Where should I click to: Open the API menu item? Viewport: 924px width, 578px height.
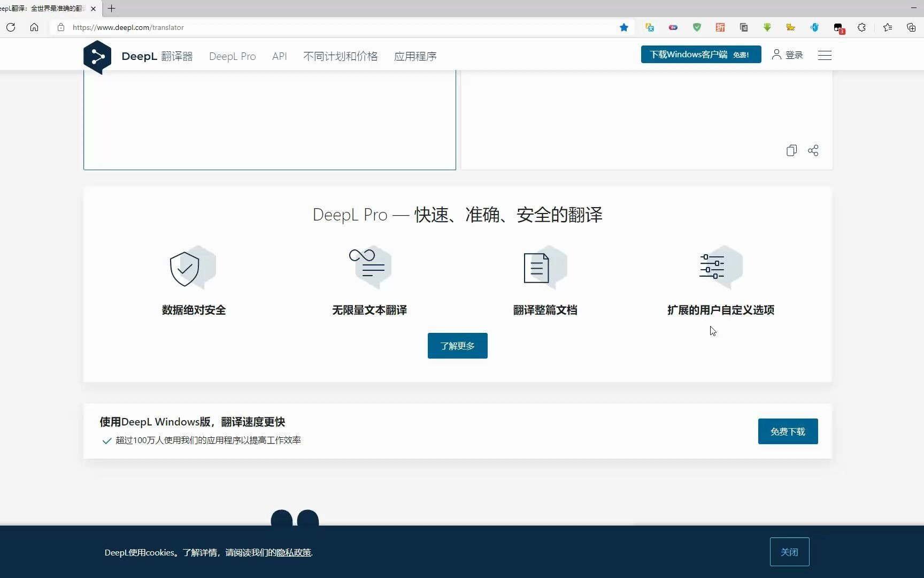pyautogui.click(x=279, y=56)
